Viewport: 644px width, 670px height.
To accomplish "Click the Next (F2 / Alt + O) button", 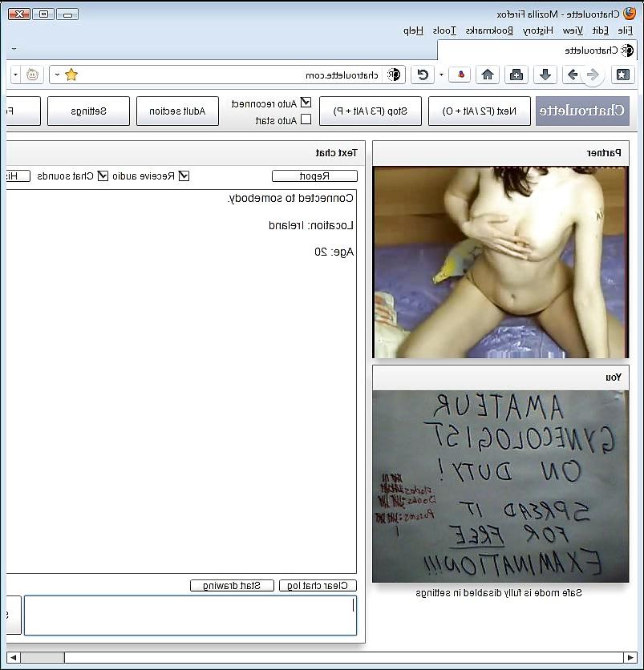I will click(480, 111).
